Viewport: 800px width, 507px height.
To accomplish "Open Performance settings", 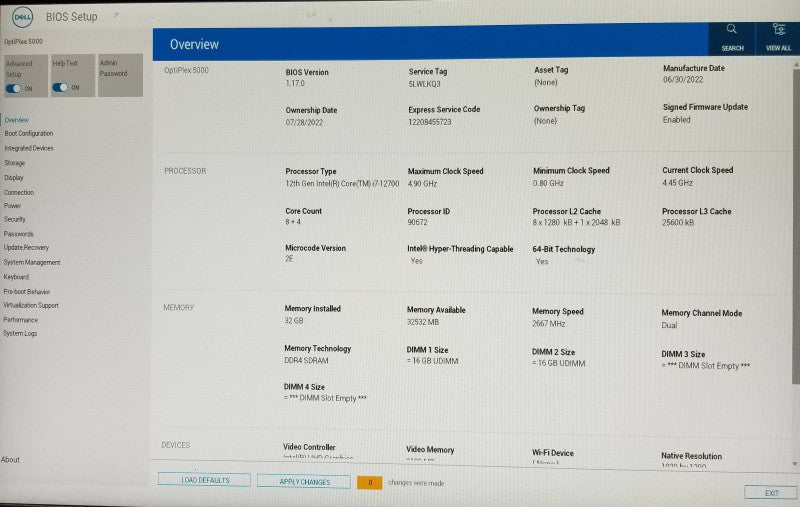I will tap(20, 320).
